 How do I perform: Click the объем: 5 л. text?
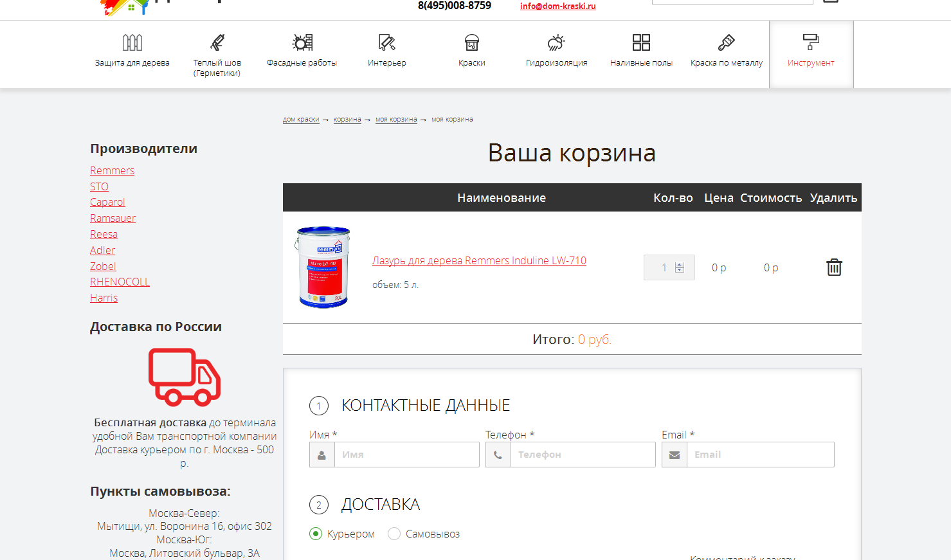click(395, 285)
